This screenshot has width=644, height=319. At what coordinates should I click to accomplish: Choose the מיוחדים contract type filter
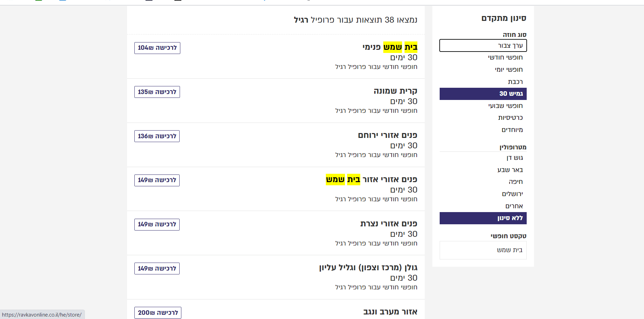(512, 130)
